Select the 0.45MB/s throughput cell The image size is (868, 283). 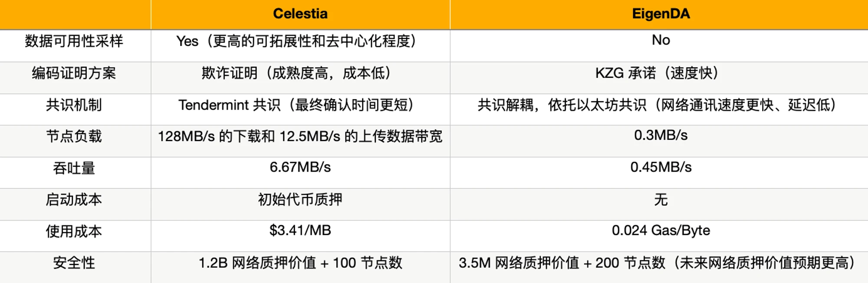pos(661,167)
